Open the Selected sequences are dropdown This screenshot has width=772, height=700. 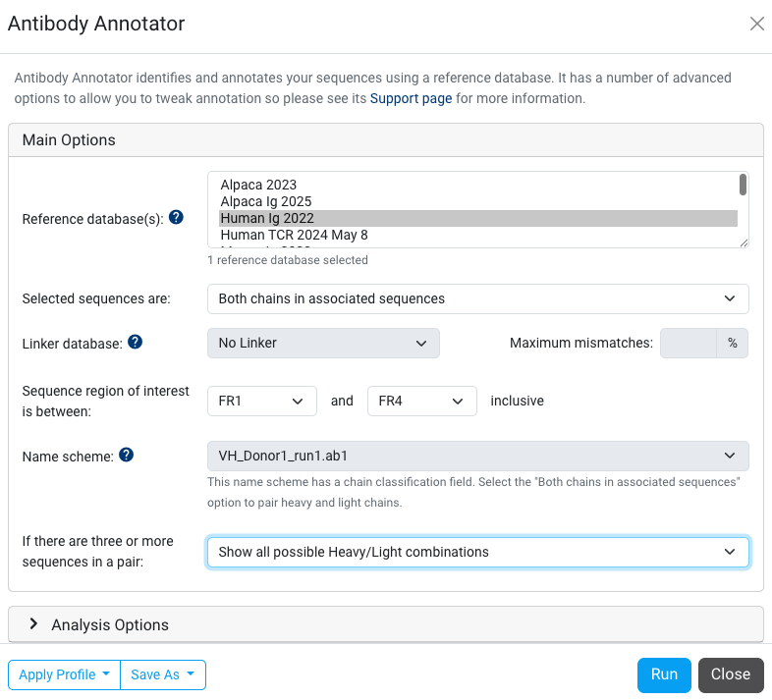tap(477, 298)
